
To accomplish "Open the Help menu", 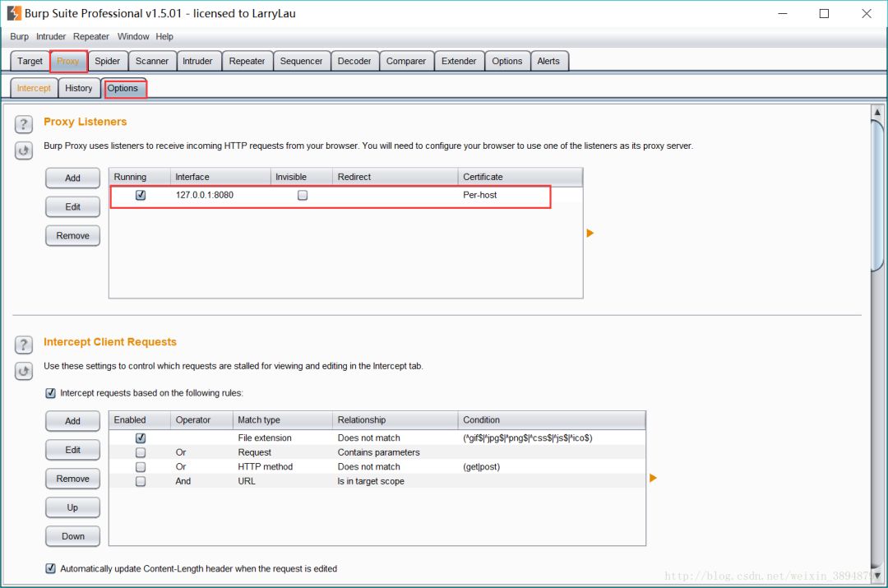I will [164, 36].
